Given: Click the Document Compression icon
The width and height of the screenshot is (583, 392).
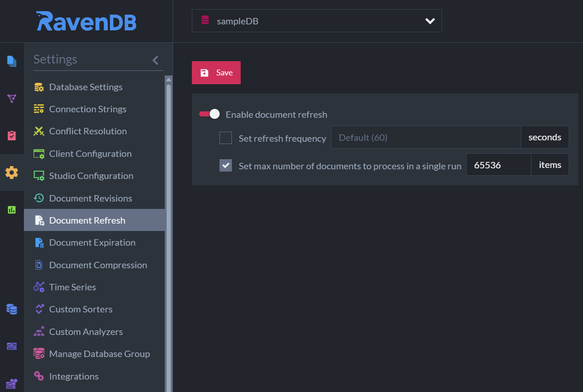Looking at the screenshot, I should pos(39,265).
